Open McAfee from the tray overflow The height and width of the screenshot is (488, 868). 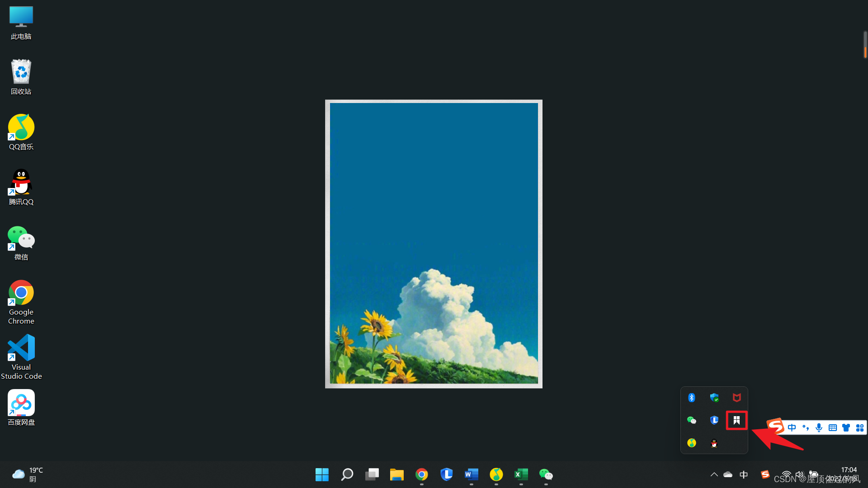[737, 398]
